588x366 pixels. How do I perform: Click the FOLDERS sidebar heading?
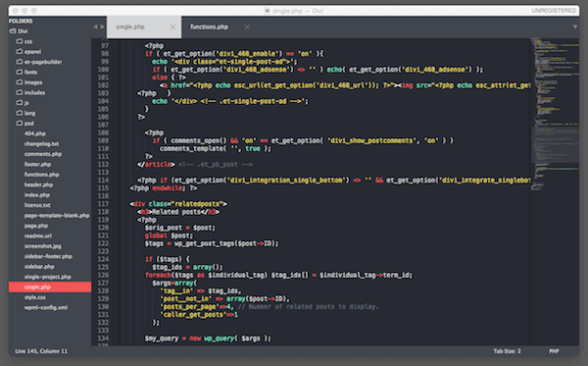[x=21, y=21]
